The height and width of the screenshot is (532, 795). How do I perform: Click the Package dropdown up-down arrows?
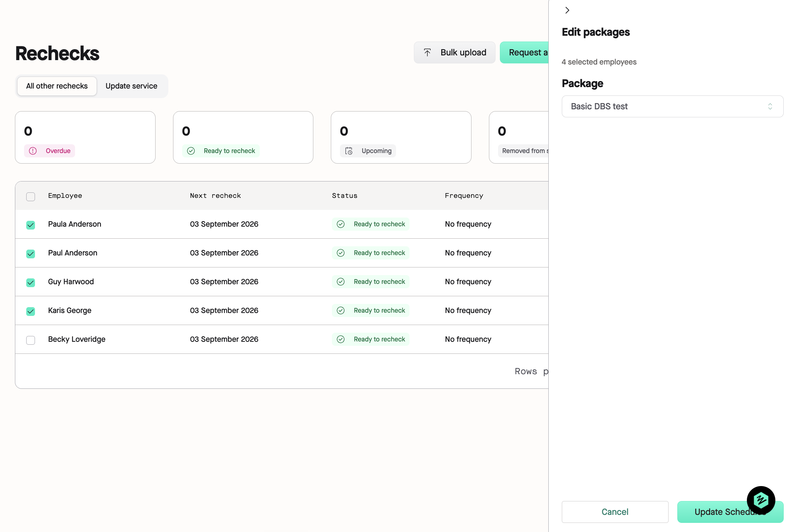click(770, 106)
